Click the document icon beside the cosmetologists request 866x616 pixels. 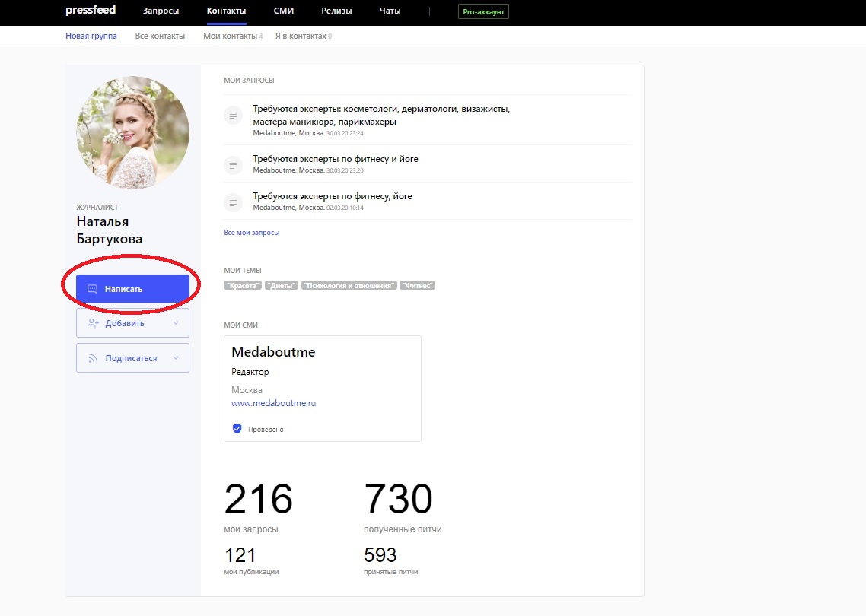(234, 116)
